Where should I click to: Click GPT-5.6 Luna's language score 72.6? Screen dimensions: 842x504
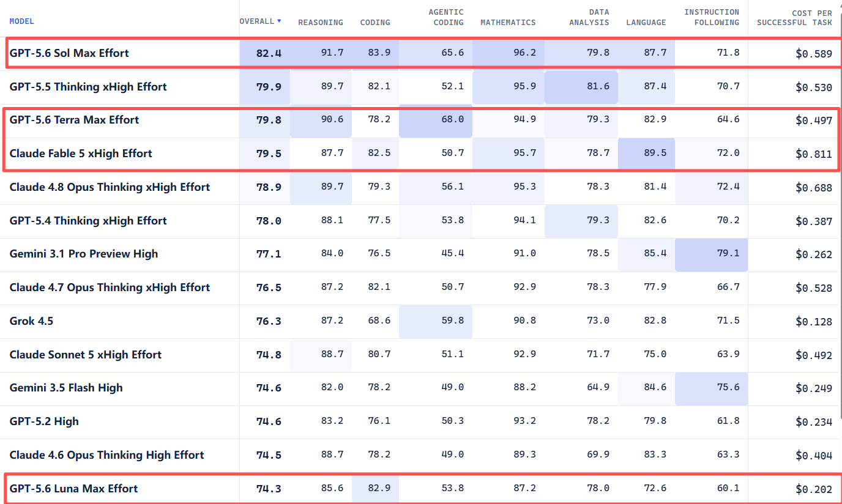point(655,488)
